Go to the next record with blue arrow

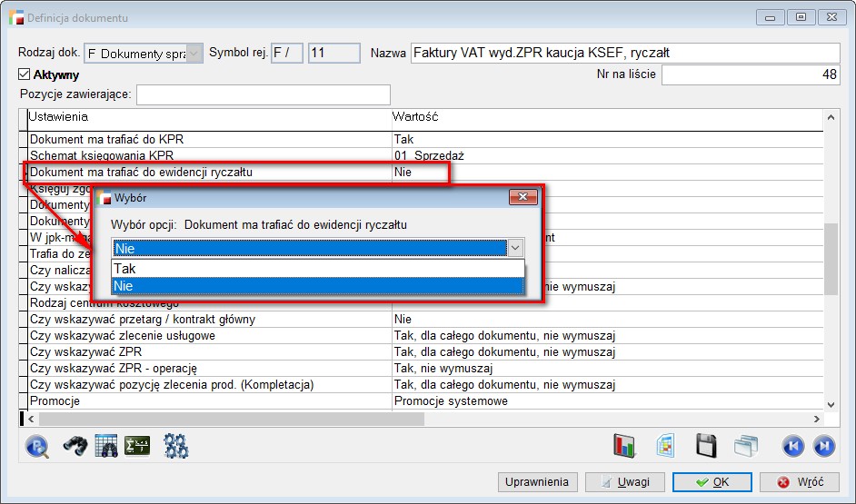tap(823, 446)
